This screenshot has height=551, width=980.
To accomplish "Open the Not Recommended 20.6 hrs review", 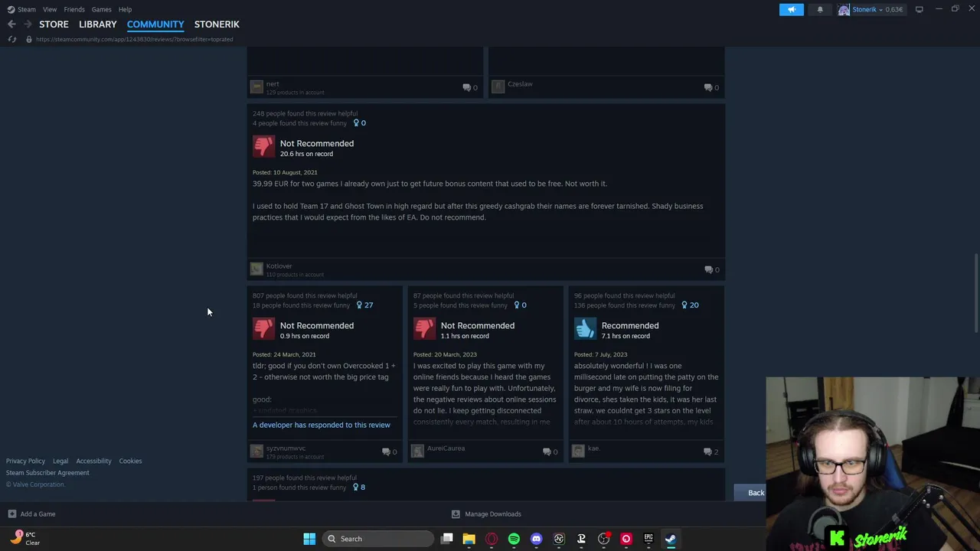I will click(317, 143).
